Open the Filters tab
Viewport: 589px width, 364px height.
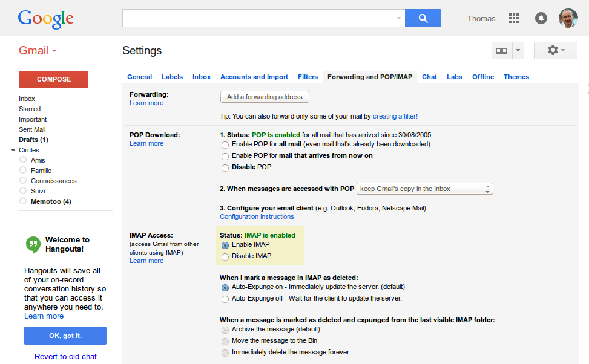(308, 77)
